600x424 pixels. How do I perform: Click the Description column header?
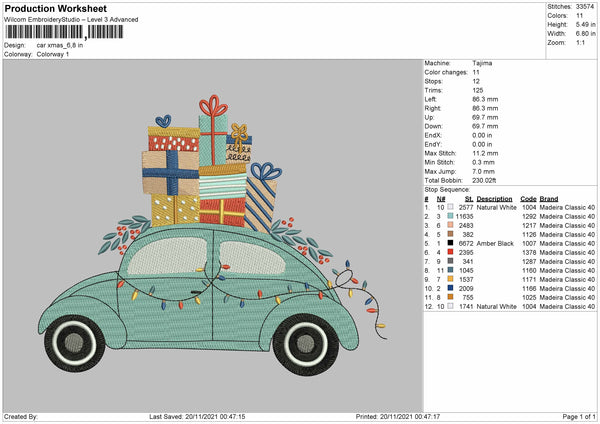pyautogui.click(x=494, y=198)
